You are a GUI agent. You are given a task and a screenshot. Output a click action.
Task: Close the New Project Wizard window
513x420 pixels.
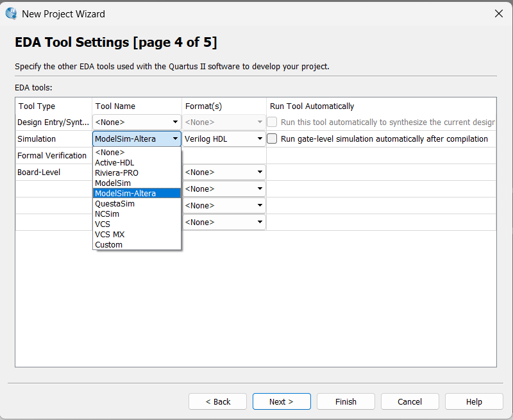point(499,13)
